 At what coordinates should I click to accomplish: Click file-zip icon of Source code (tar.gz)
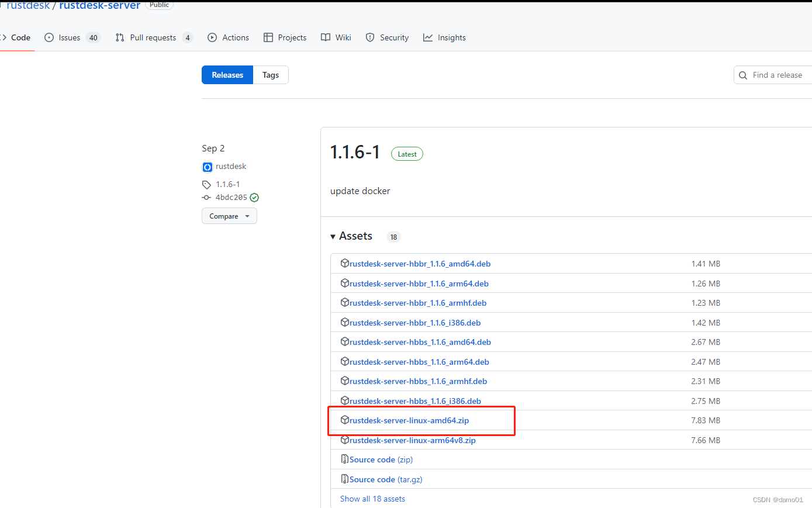[x=345, y=479]
